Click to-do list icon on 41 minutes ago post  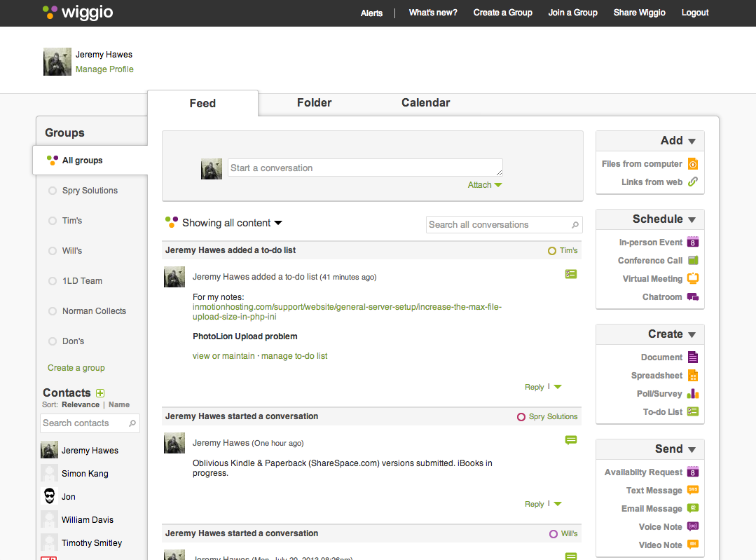(571, 274)
